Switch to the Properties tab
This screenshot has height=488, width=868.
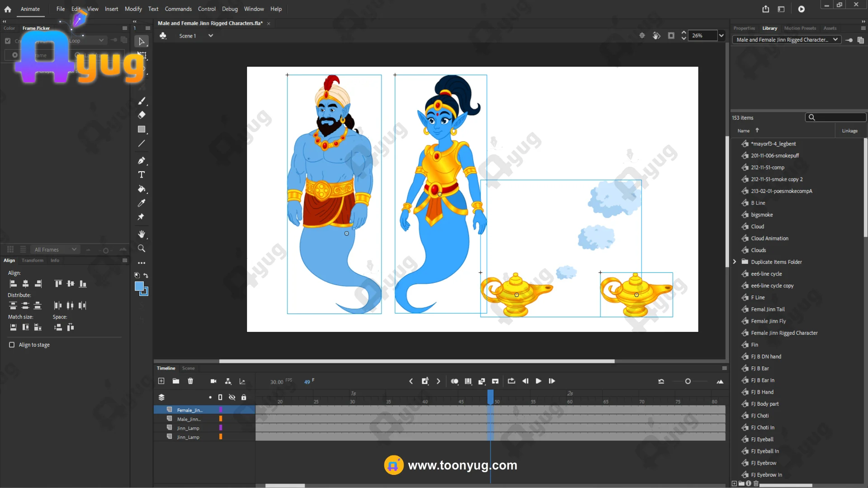[744, 28]
